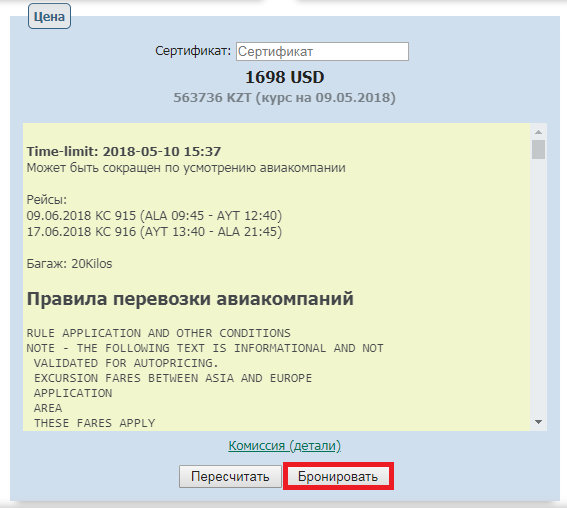
Task: Click the scrollbar down arrow
Action: tap(538, 422)
